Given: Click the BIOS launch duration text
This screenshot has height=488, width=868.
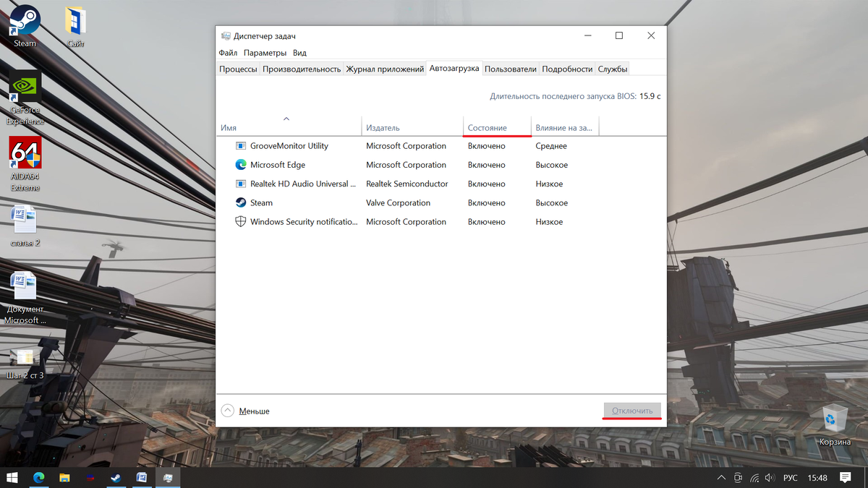Looking at the screenshot, I should pyautogui.click(x=575, y=95).
